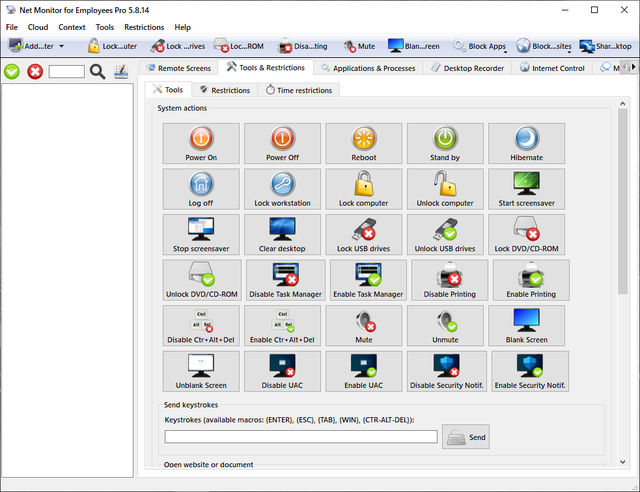Click the Send keystrokes button
Screen dimensions: 640x492
click(x=466, y=437)
